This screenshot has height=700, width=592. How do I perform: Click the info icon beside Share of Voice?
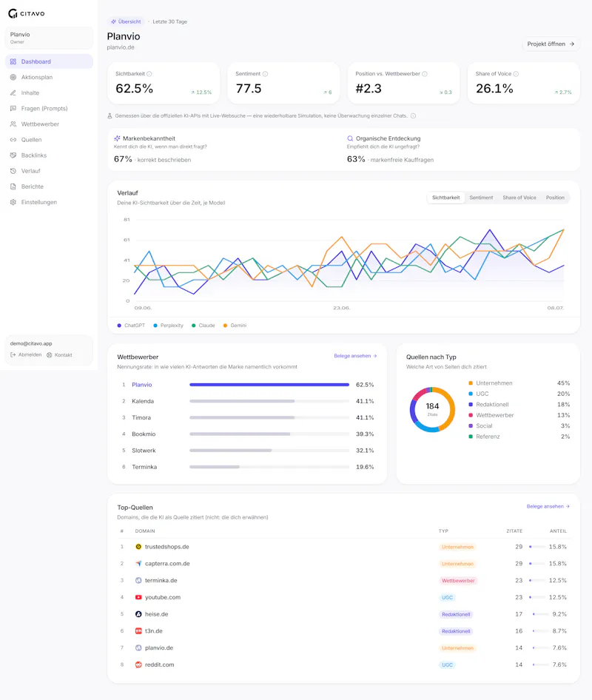tap(516, 74)
